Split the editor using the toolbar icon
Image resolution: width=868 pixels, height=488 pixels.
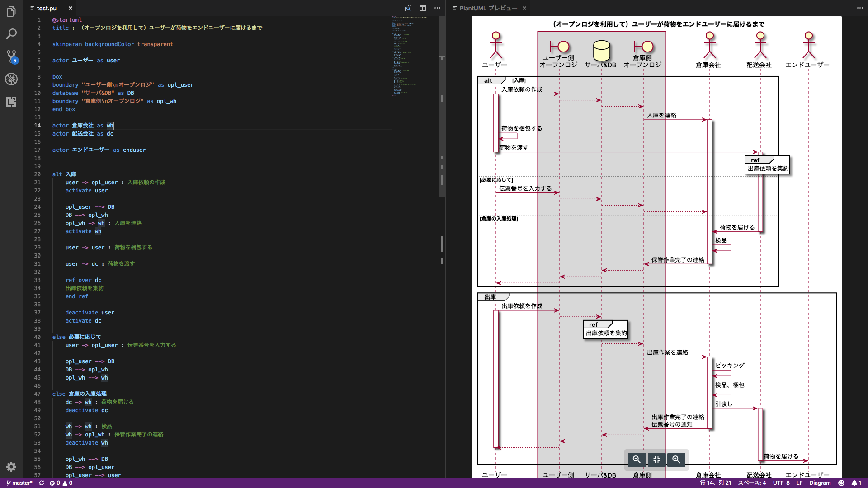pos(423,8)
